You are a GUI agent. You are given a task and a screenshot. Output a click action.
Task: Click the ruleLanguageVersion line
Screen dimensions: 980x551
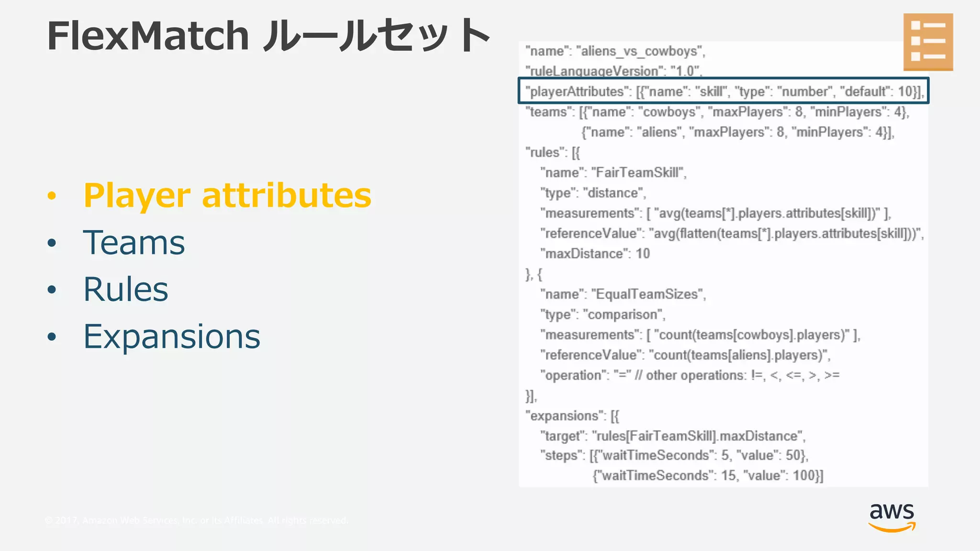coord(613,71)
